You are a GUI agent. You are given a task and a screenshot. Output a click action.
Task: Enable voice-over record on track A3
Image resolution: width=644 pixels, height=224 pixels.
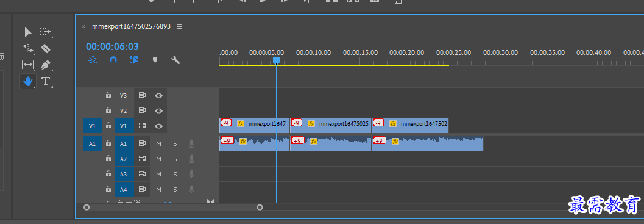[191, 174]
